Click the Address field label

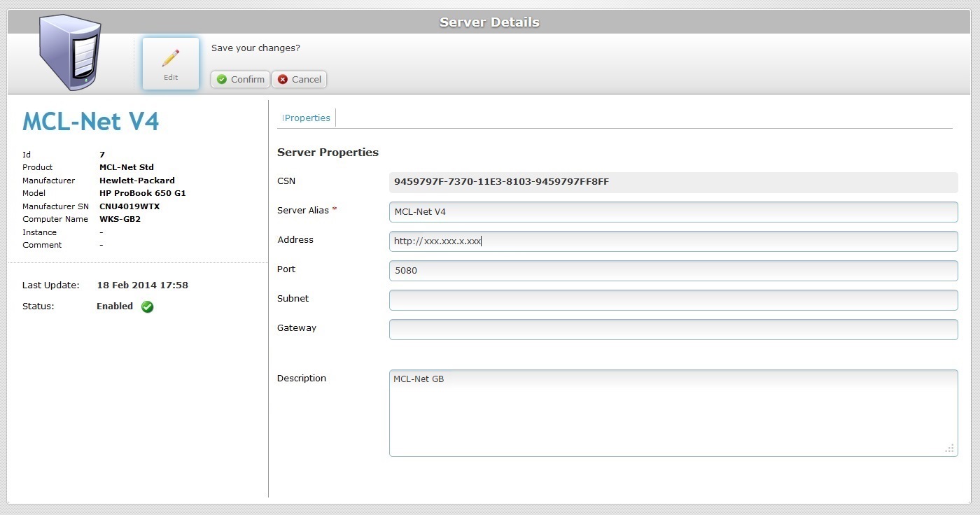tap(295, 240)
